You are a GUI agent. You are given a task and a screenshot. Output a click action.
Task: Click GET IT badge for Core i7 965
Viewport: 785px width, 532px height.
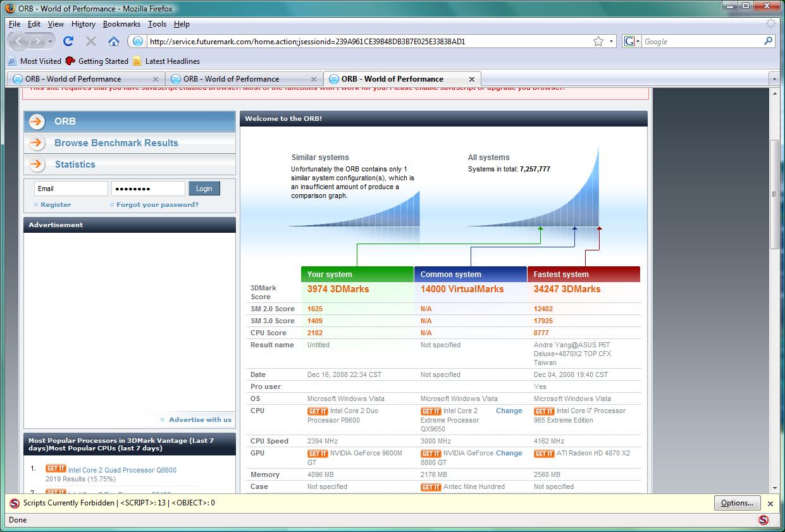point(544,411)
